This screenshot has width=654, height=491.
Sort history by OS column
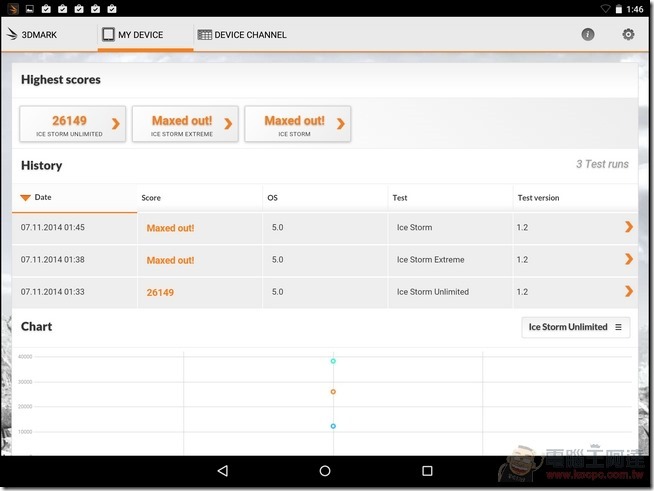tap(325, 198)
